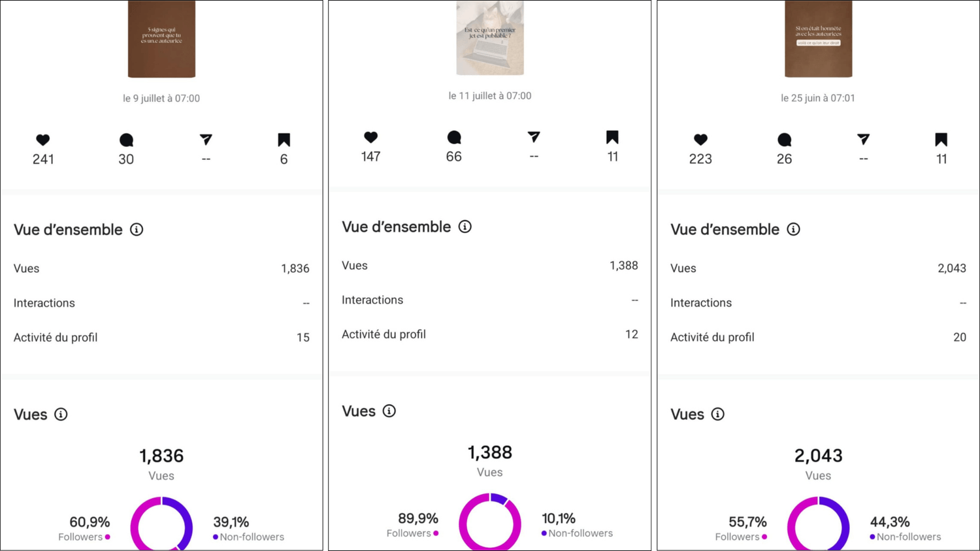Image resolution: width=980 pixels, height=551 pixels.
Task: Click the heart icon above 147 likes
Action: pyautogui.click(x=370, y=137)
